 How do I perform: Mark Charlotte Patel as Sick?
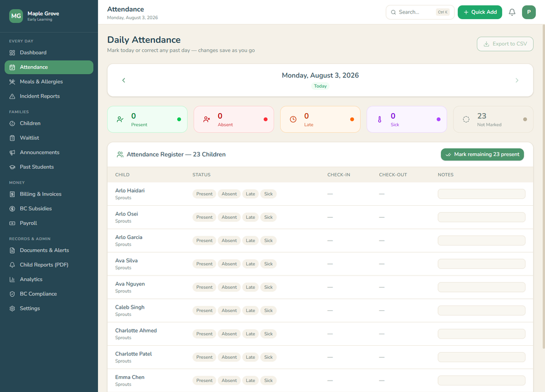click(x=268, y=357)
